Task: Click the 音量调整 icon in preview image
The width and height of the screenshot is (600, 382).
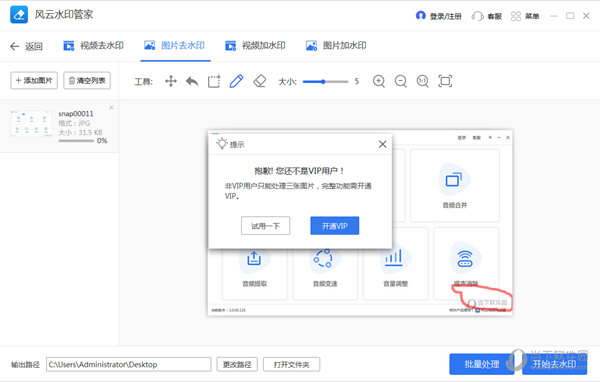Action: pos(394,258)
